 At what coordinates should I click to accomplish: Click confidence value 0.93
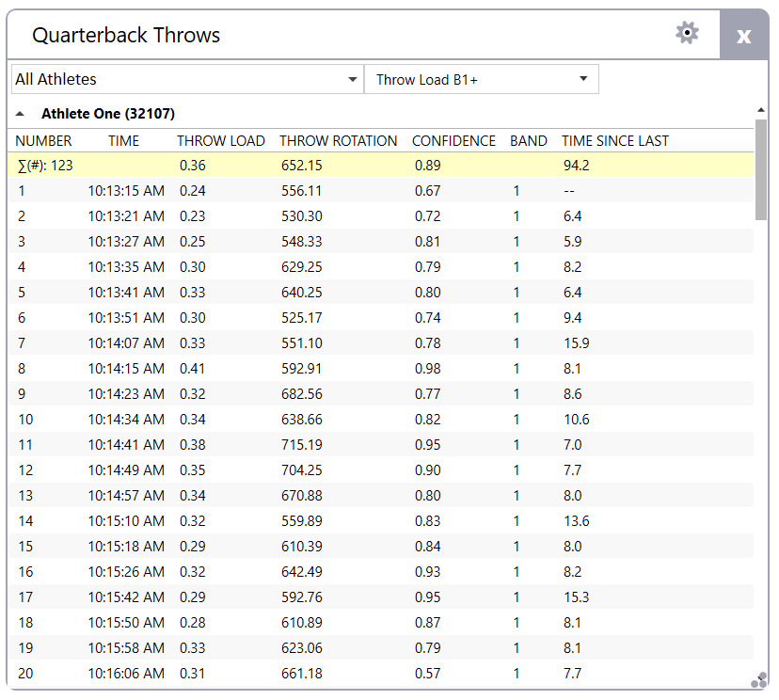(428, 572)
